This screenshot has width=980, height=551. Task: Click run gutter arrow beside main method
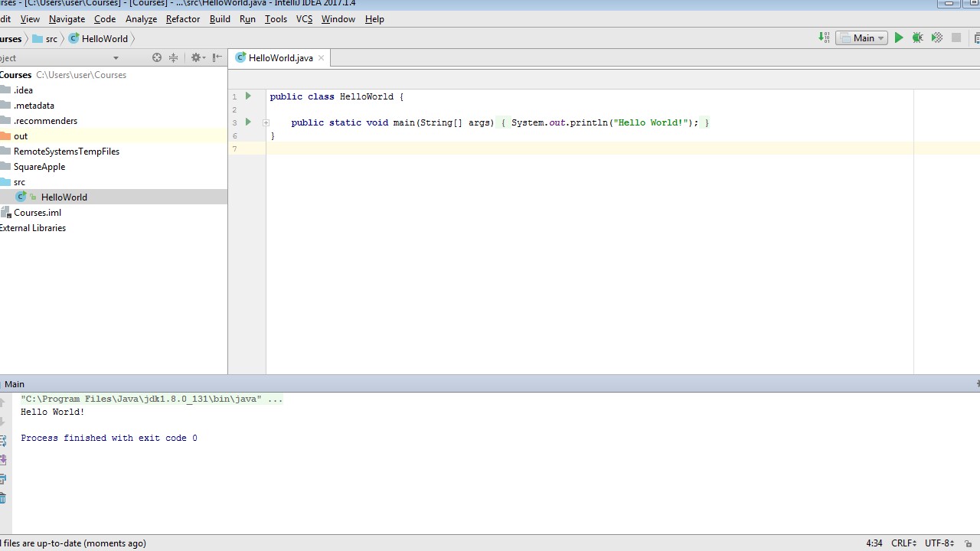click(248, 122)
